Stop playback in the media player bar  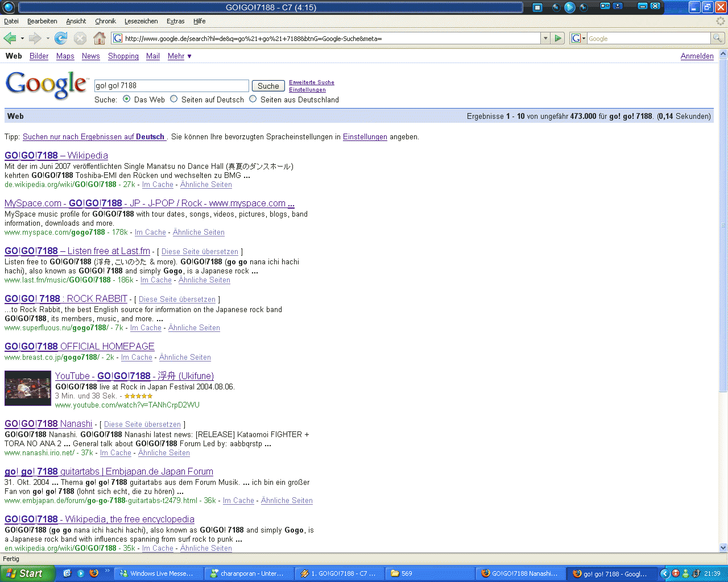click(x=537, y=7)
